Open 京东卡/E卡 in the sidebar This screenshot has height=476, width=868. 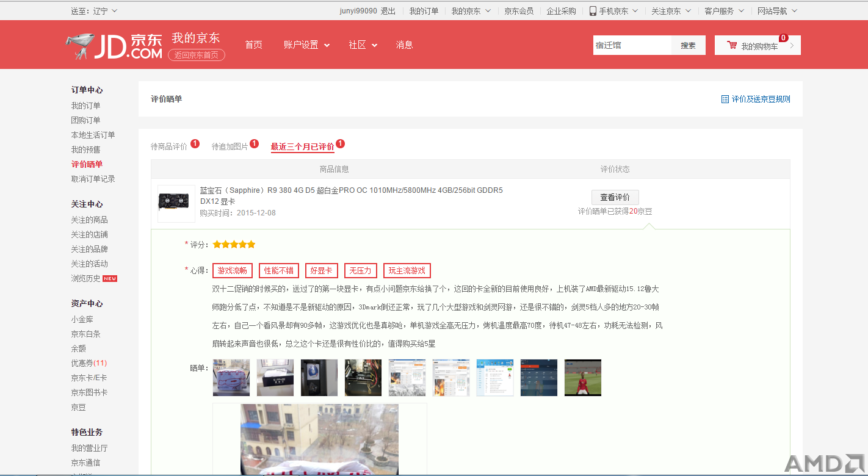(x=89, y=378)
